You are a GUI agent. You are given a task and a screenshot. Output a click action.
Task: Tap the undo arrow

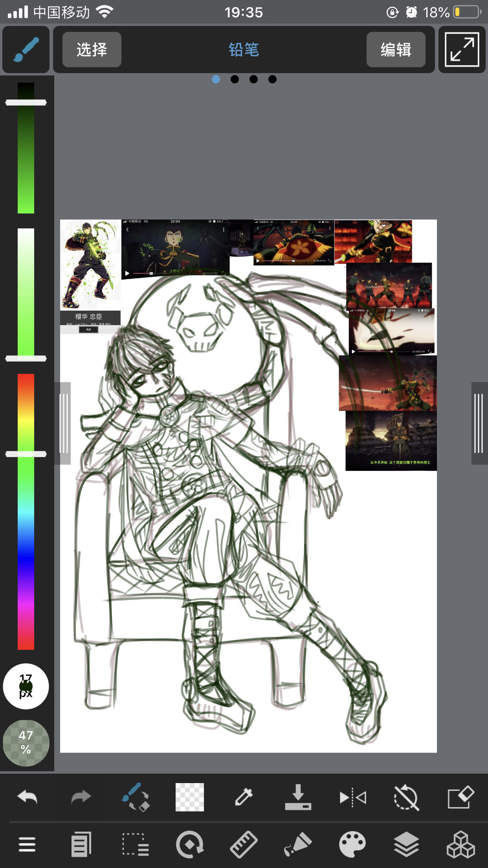27,797
